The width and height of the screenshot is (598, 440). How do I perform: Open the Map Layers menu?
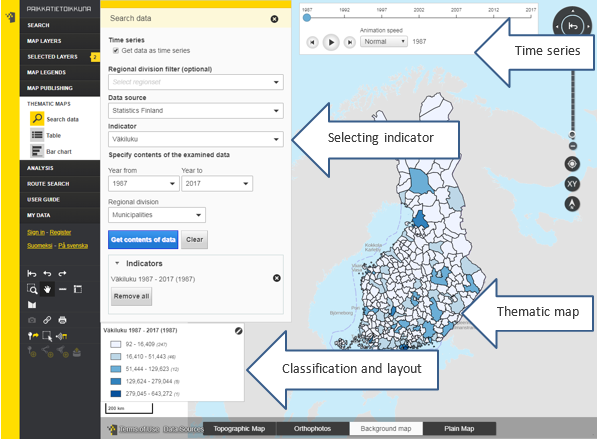pyautogui.click(x=60, y=41)
